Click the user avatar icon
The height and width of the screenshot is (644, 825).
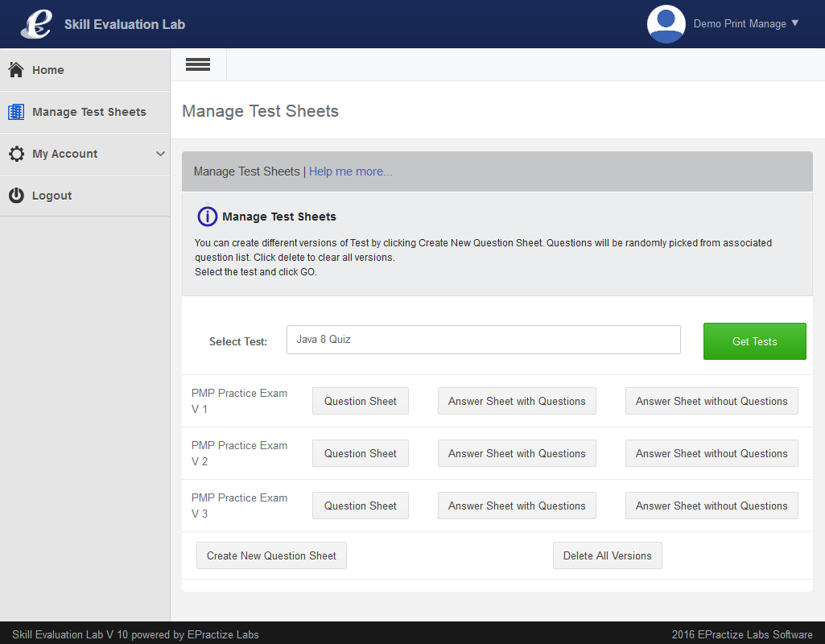click(x=666, y=24)
